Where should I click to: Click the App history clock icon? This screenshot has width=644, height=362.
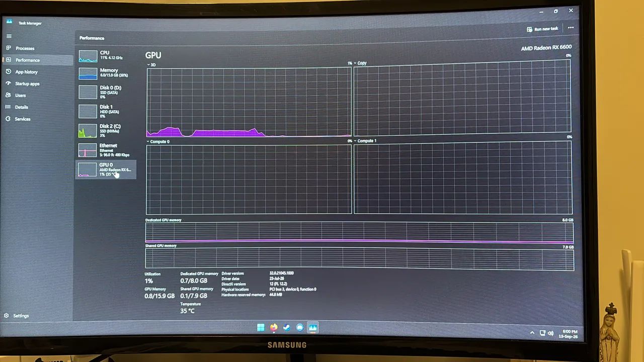coord(8,71)
